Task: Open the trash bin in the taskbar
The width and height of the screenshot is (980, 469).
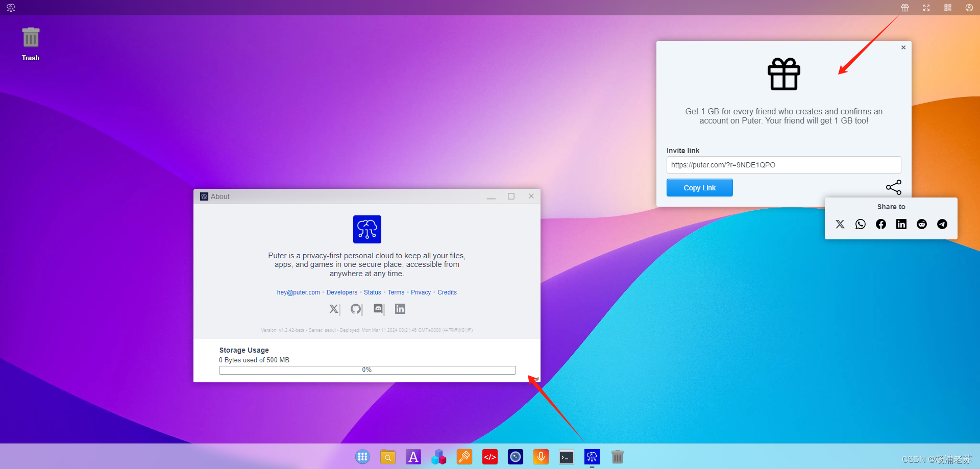Action: click(618, 457)
